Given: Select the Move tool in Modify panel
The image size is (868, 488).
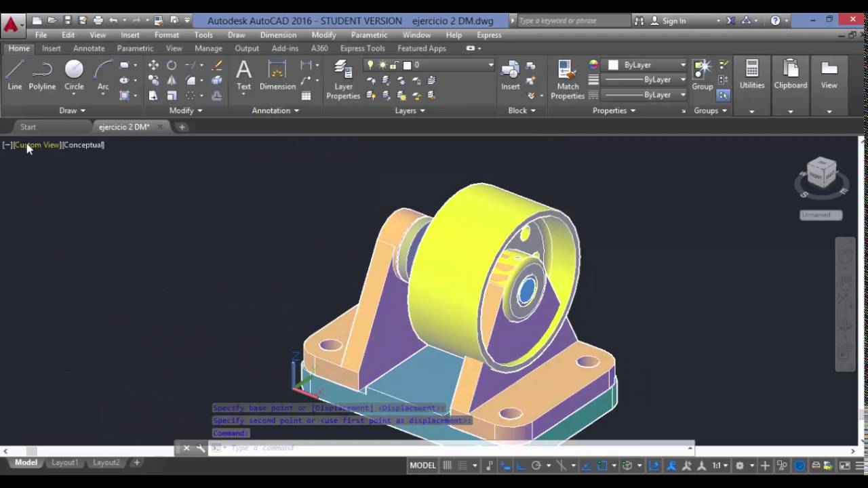Looking at the screenshot, I should coord(153,65).
